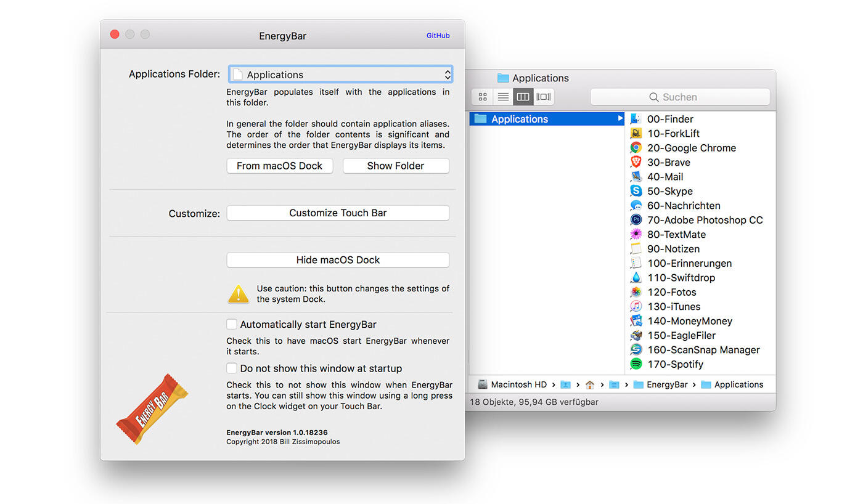The image size is (863, 504).
Task: Expand the Applications folder in column view
Action: tap(620, 119)
